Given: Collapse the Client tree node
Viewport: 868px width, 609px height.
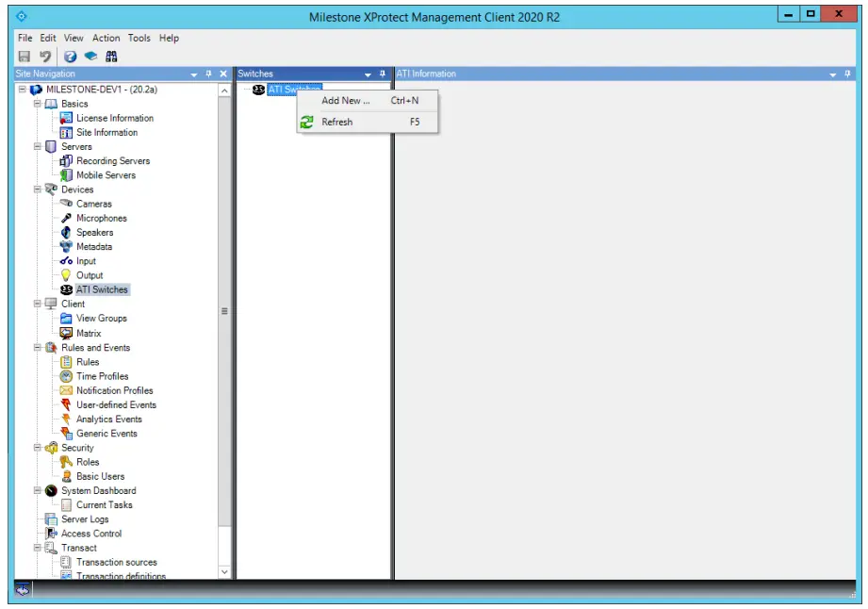Looking at the screenshot, I should (x=37, y=304).
